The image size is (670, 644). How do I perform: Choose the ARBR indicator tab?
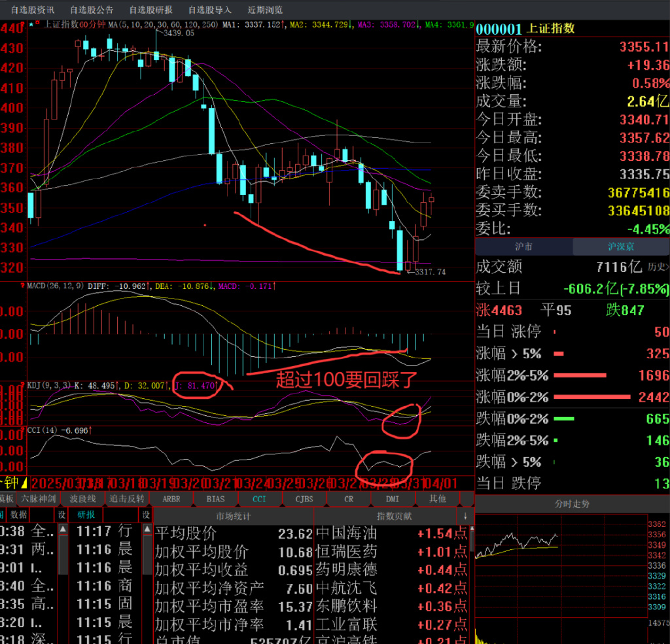[x=171, y=499]
